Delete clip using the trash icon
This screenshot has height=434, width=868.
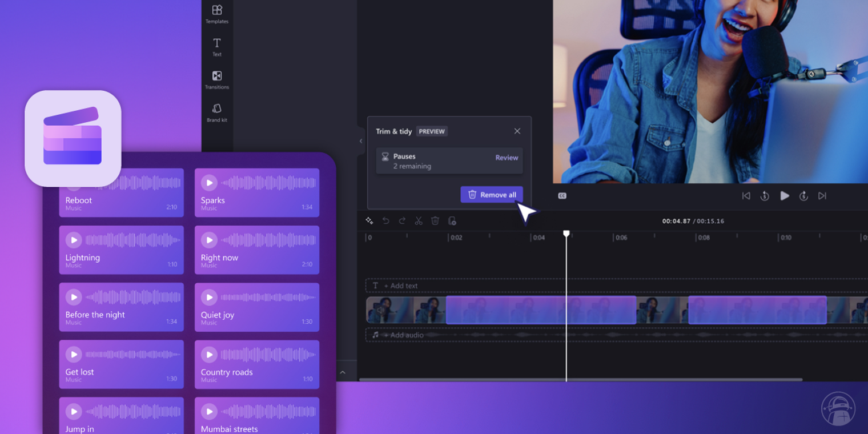pyautogui.click(x=435, y=220)
